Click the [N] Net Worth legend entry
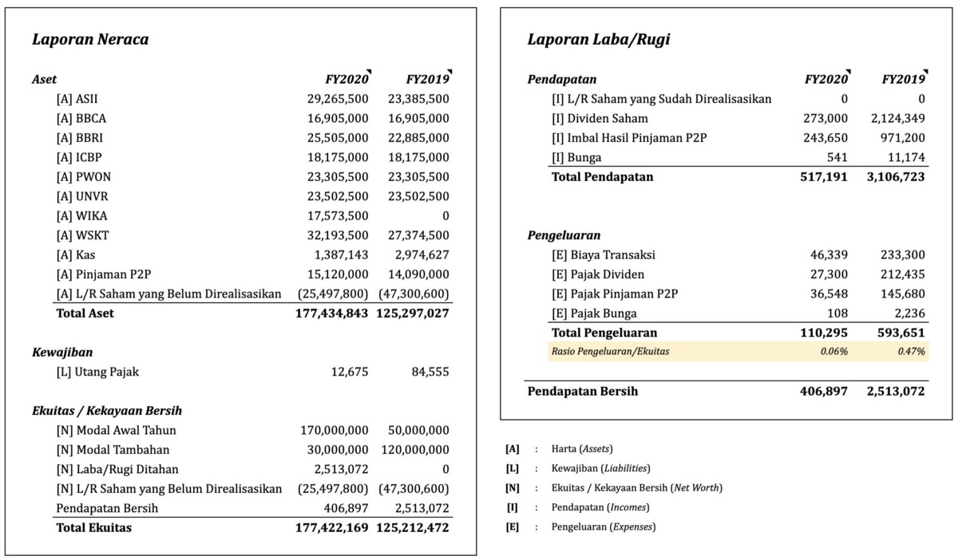 tap(636, 487)
